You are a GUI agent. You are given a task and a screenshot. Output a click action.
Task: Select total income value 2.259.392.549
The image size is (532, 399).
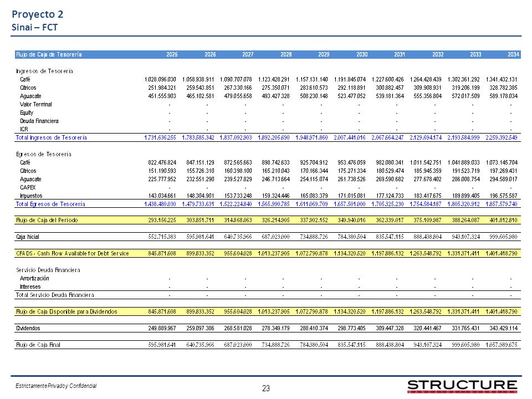(502, 137)
